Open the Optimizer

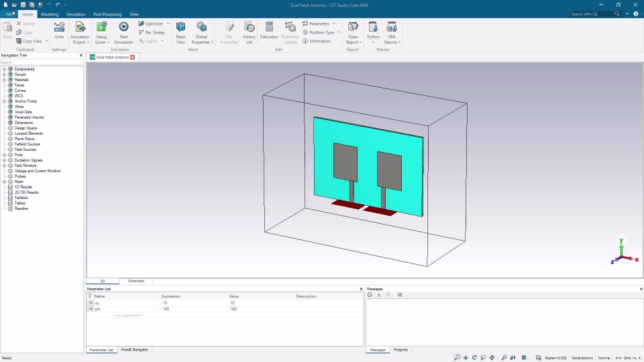(151, 24)
